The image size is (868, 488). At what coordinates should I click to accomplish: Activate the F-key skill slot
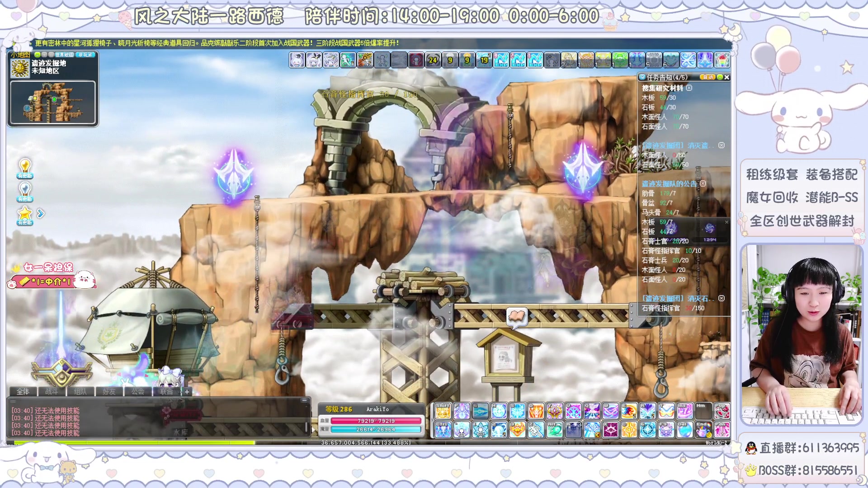(462, 411)
